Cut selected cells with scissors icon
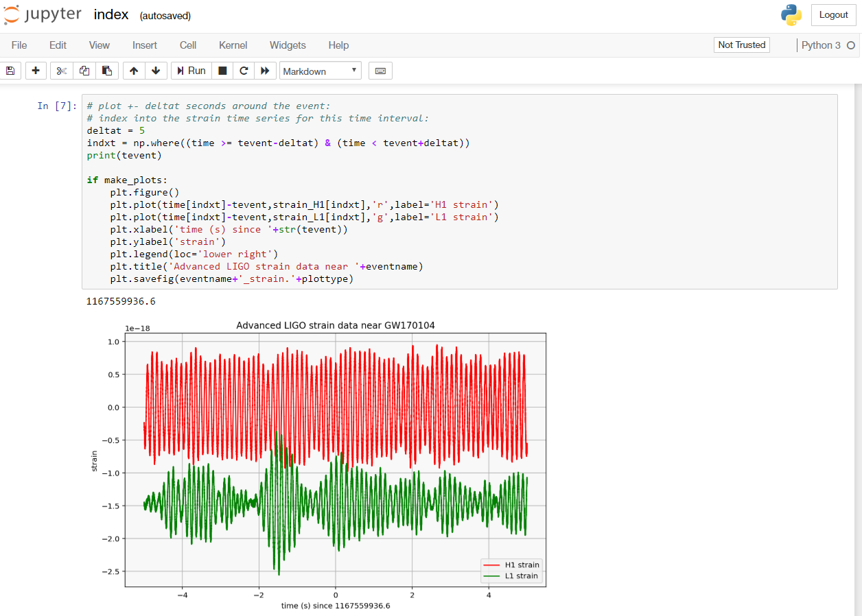Image resolution: width=862 pixels, height=616 pixels. (x=62, y=71)
